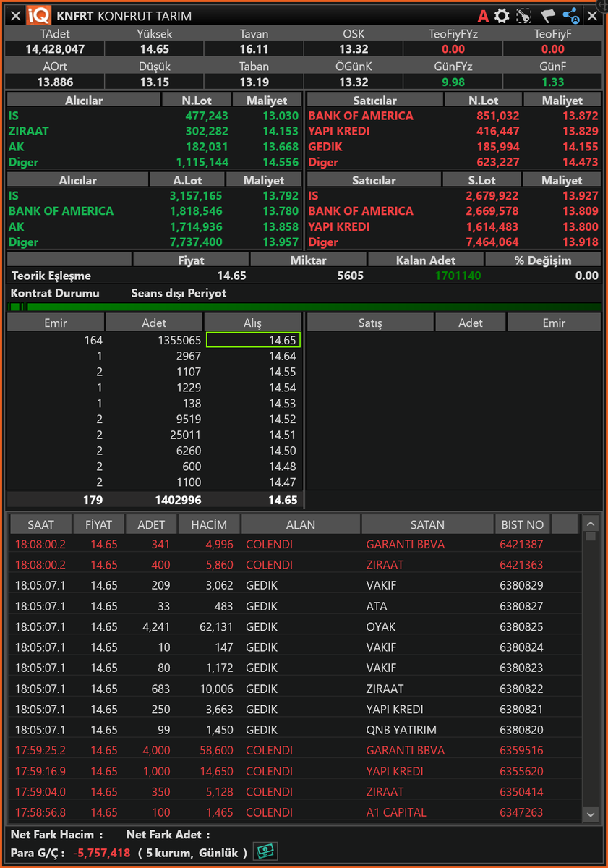This screenshot has height=868, width=608.
Task: Sort by SATAN column header
Action: (x=427, y=524)
